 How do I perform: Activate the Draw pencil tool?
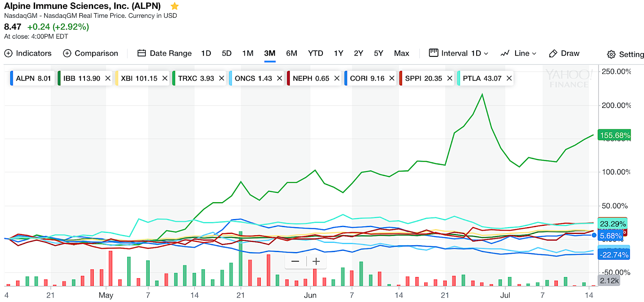point(564,53)
